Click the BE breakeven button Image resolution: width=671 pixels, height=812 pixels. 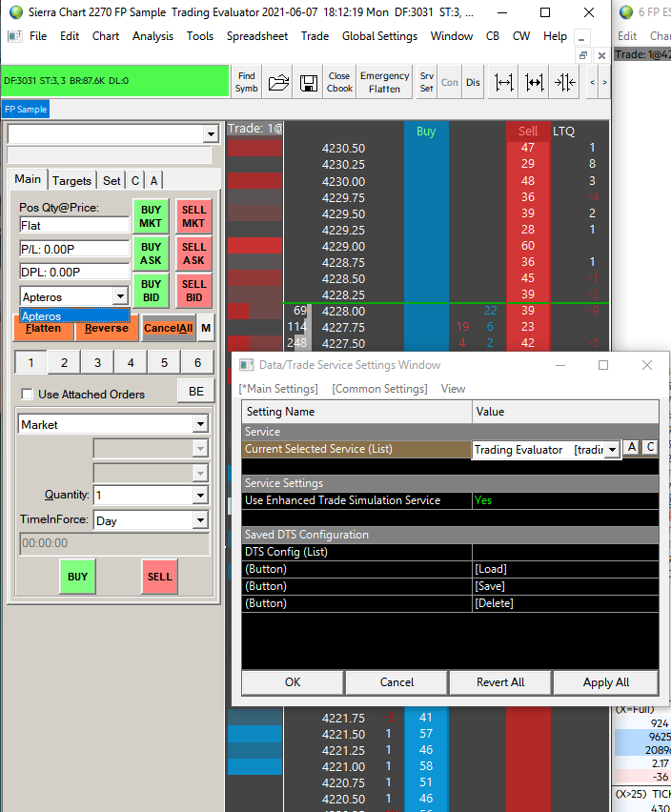[x=196, y=392]
